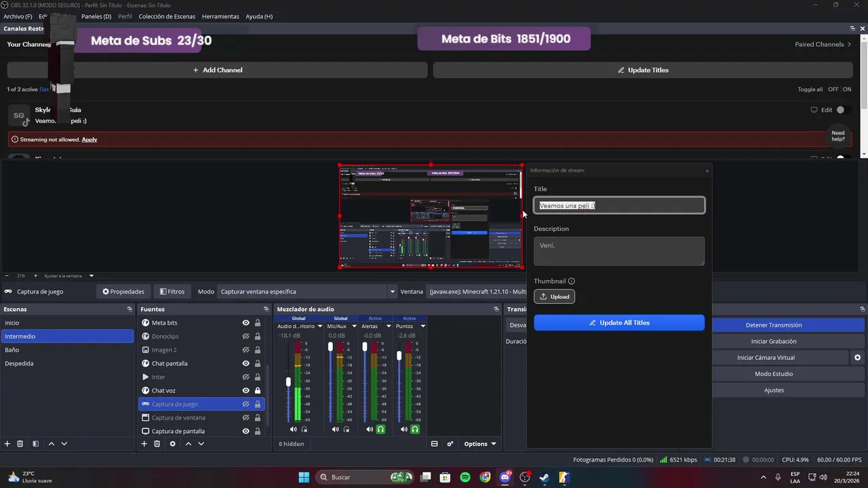Toggle visibility of Meta bits source
Viewport: 868px width, 488px height.
point(246,323)
